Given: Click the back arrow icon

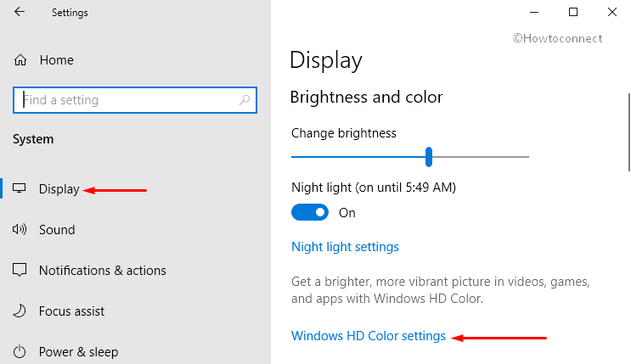Looking at the screenshot, I should (x=20, y=12).
